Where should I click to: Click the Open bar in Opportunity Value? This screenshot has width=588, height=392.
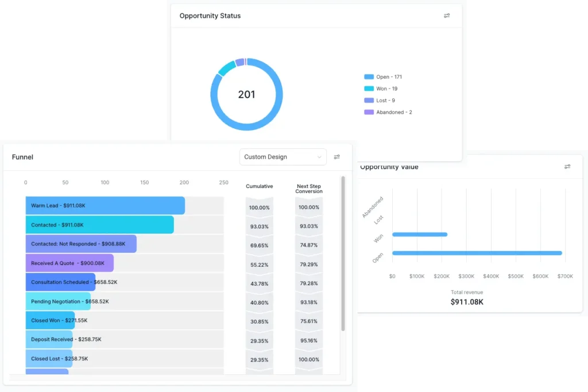pyautogui.click(x=477, y=253)
